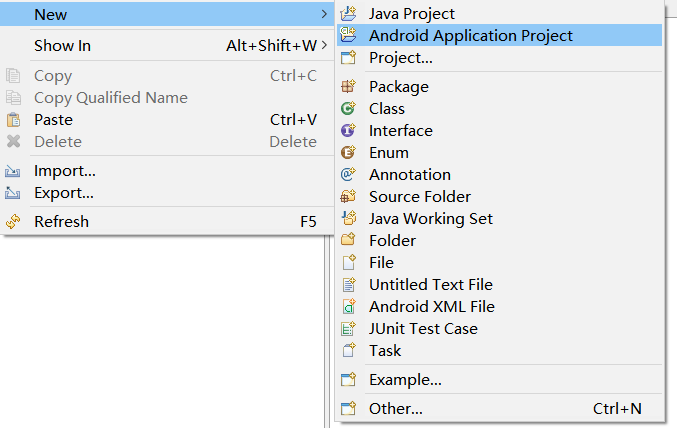This screenshot has width=677, height=428.
Task: Choose Import... from the context menu
Action: click(x=65, y=171)
